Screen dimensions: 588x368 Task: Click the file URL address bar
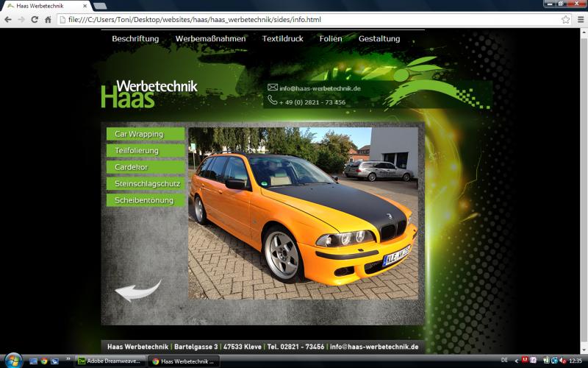[309, 20]
